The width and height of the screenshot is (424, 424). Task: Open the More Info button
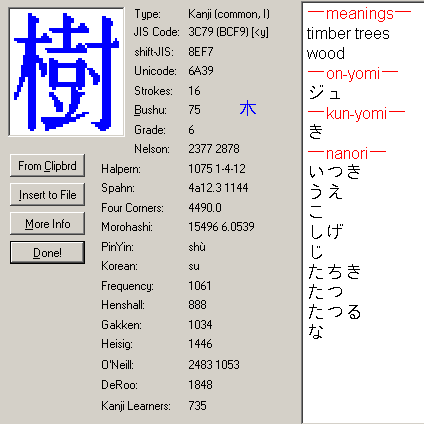tap(47, 224)
